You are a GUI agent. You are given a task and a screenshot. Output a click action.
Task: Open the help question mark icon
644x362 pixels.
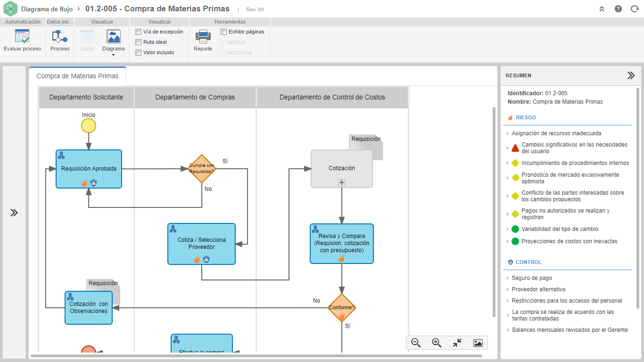click(618, 9)
